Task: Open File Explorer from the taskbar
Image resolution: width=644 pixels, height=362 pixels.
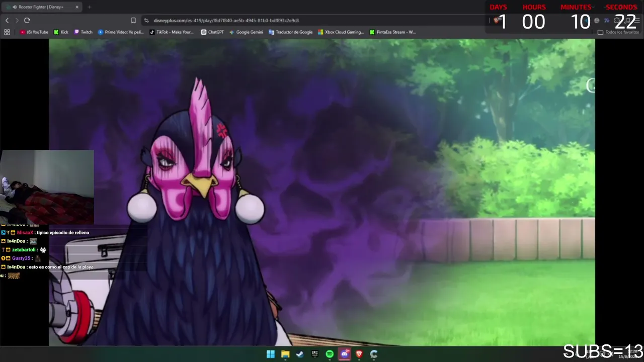Action: pos(285,354)
